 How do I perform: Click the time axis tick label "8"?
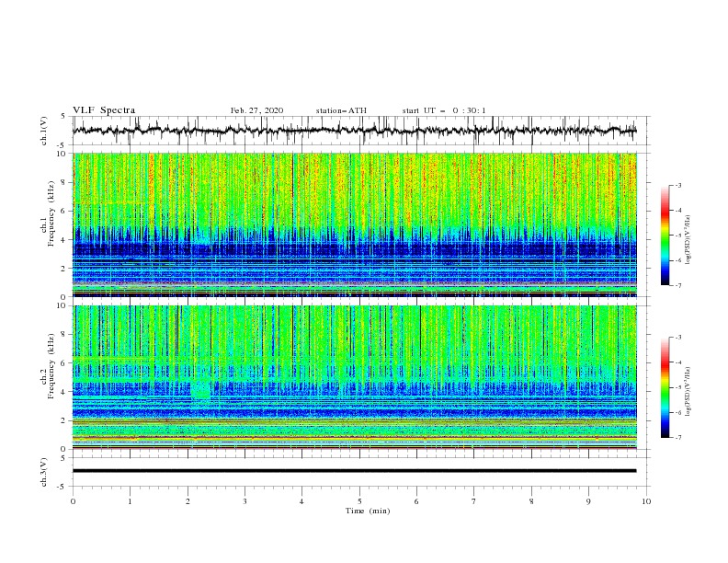click(x=531, y=501)
